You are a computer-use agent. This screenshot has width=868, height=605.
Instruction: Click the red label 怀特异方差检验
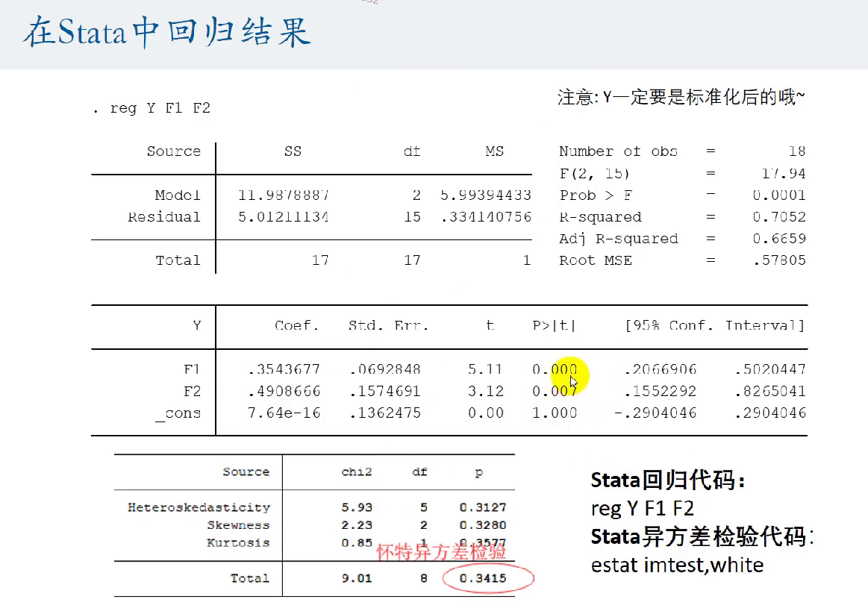click(441, 552)
